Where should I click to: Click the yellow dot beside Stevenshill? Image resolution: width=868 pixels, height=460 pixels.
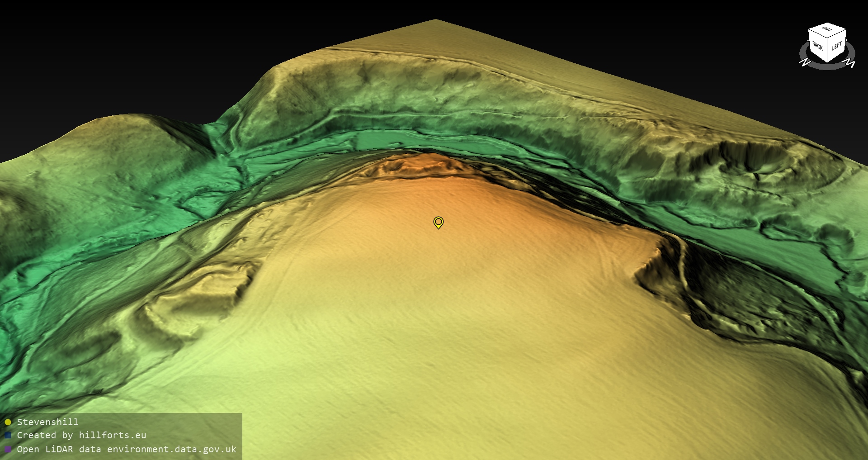pos(8,422)
